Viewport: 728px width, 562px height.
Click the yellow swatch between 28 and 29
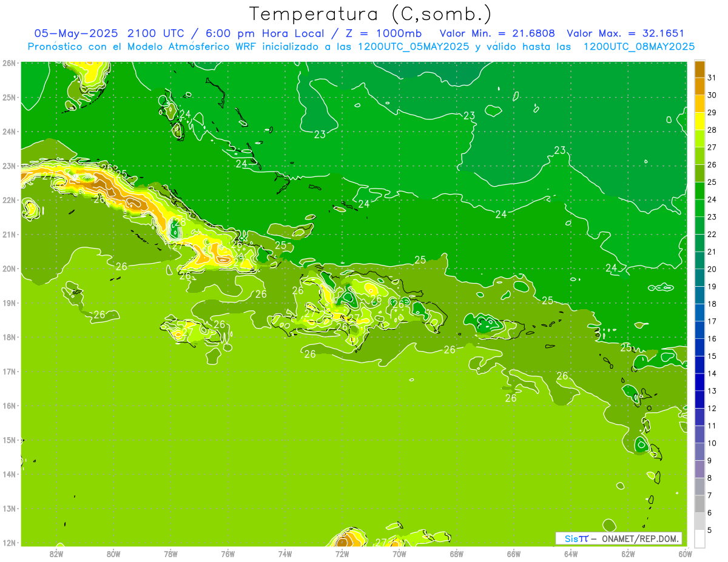(x=699, y=122)
